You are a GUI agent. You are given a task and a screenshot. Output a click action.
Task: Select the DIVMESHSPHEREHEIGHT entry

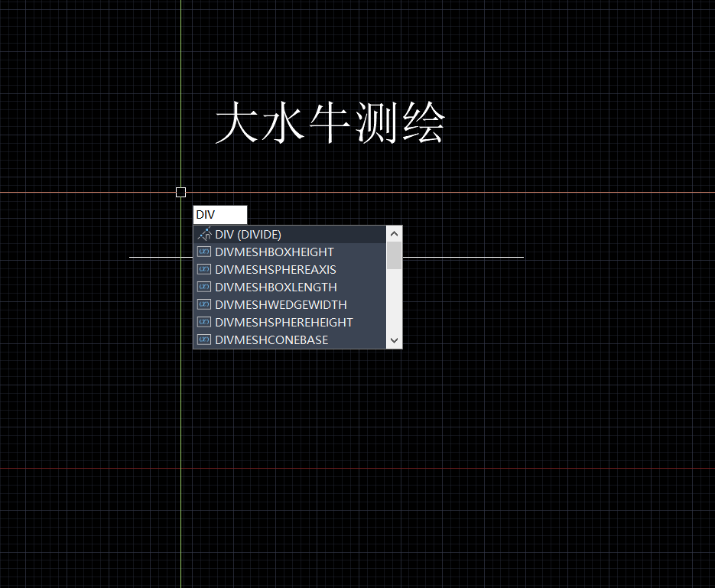tap(284, 322)
